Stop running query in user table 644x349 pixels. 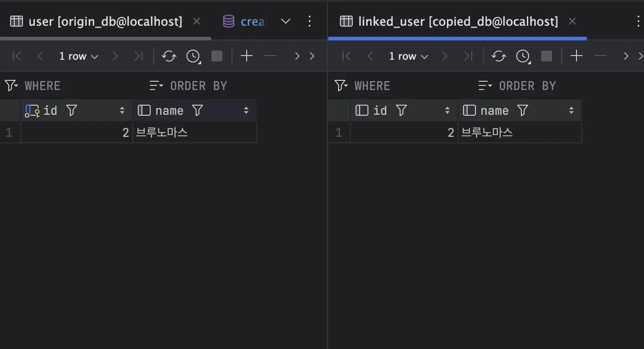[217, 56]
